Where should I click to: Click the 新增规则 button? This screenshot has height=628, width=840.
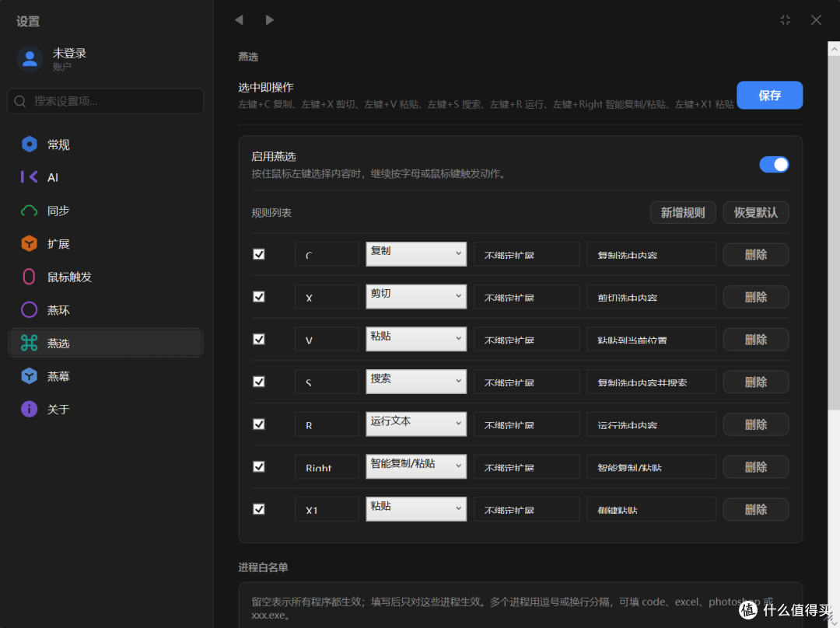[x=683, y=212]
